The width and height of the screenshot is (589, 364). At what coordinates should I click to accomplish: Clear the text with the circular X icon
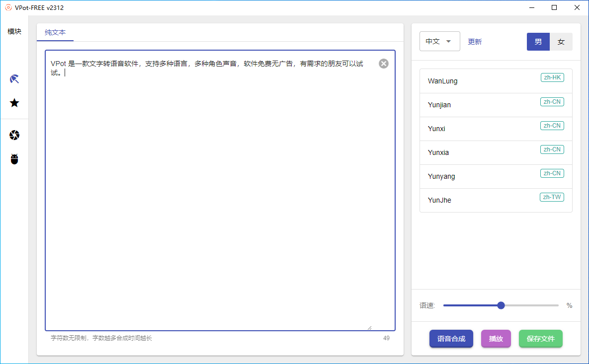tap(383, 63)
